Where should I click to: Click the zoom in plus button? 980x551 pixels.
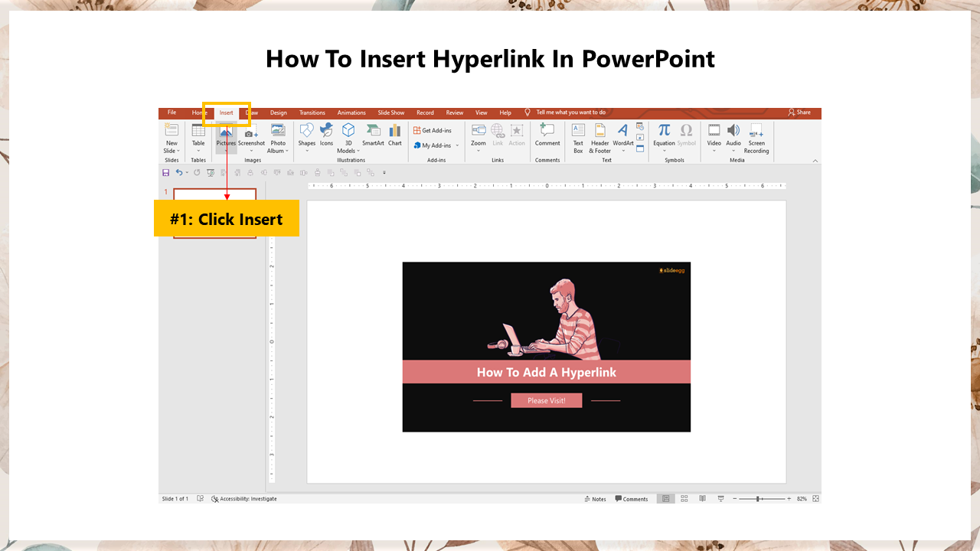(789, 499)
